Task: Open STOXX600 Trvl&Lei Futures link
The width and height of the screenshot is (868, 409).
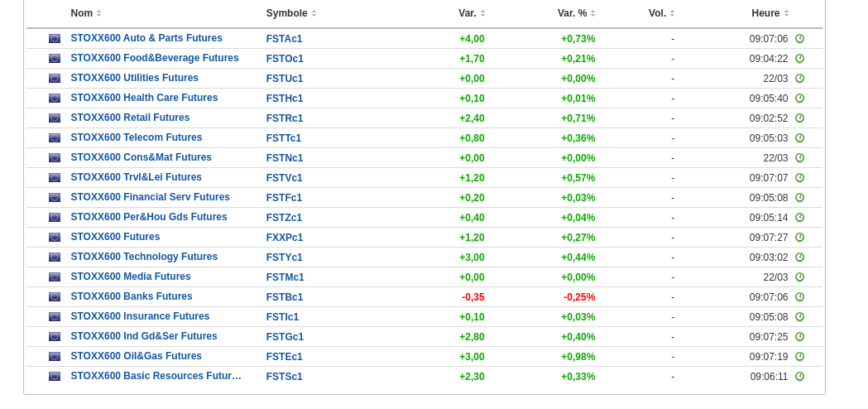Action: pyautogui.click(x=136, y=177)
